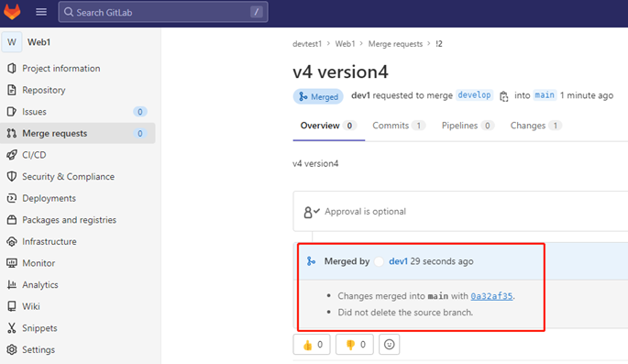Screen dimensions: 628x364
Task: Click the devtest1 breadcrumb link
Action: point(307,44)
